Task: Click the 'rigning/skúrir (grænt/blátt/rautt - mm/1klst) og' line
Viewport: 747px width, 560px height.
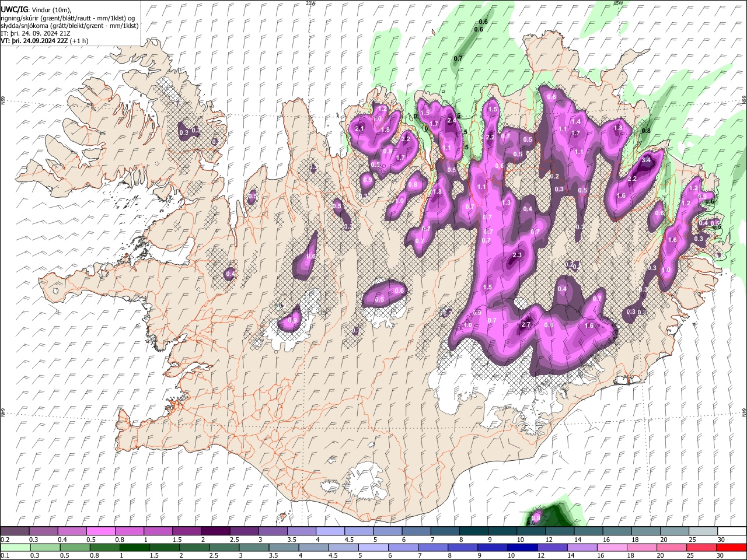Action: [x=68, y=18]
